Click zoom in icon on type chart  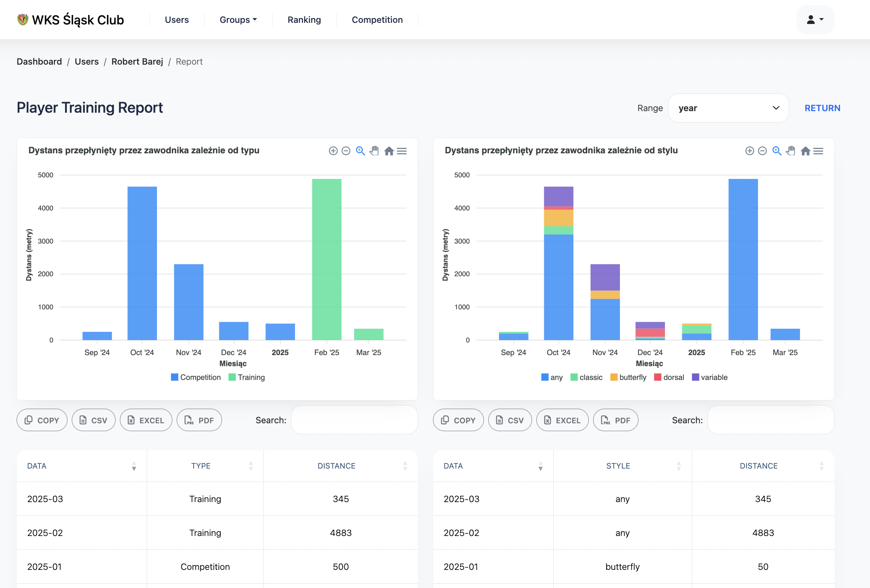pos(333,151)
